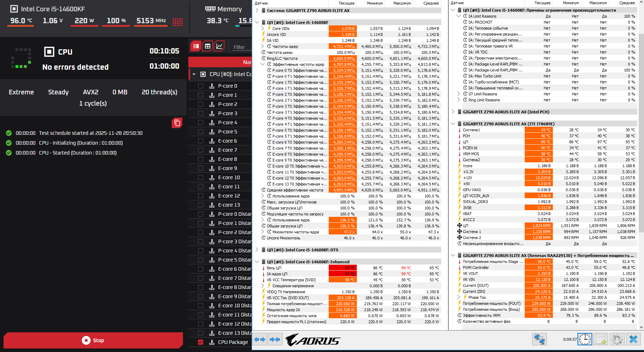Expand the Core VIDs row
This screenshot has width=644, height=352.
click(263, 29)
